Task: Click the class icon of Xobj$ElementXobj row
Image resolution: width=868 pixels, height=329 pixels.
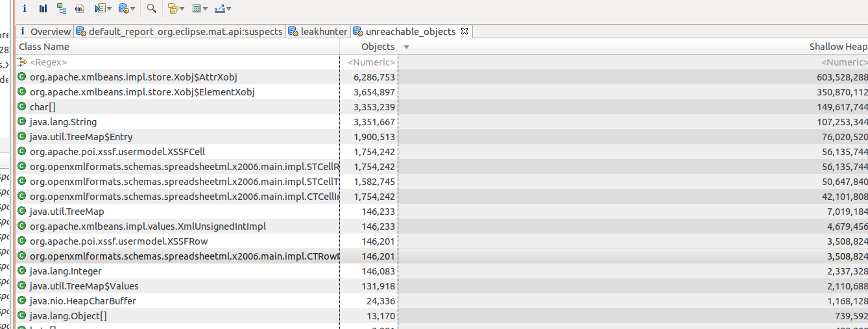Action: point(21,91)
